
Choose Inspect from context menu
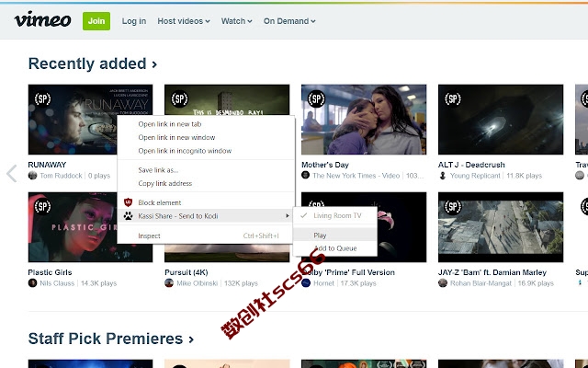pos(206,236)
